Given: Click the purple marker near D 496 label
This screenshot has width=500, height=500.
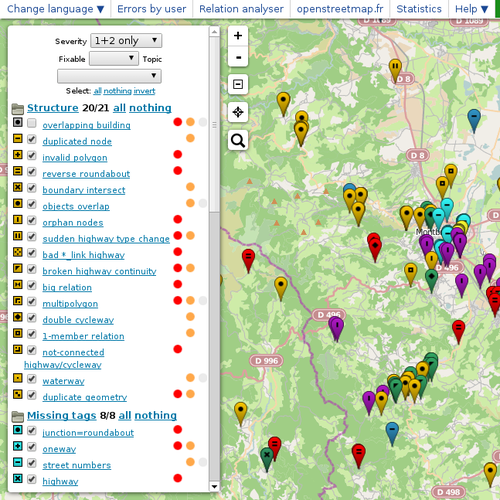Looking at the screenshot, I should pyautogui.click(x=336, y=328).
